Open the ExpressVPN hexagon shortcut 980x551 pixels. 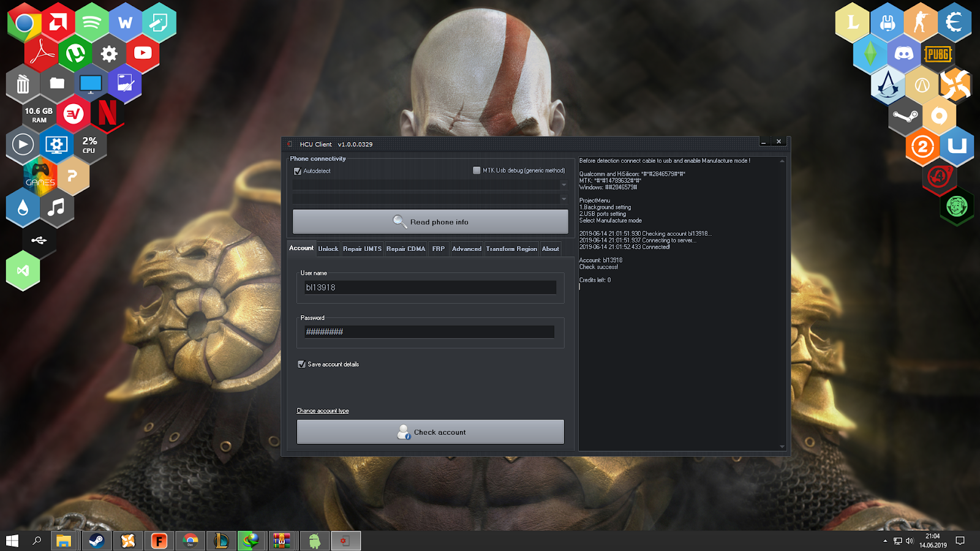pyautogui.click(x=74, y=113)
